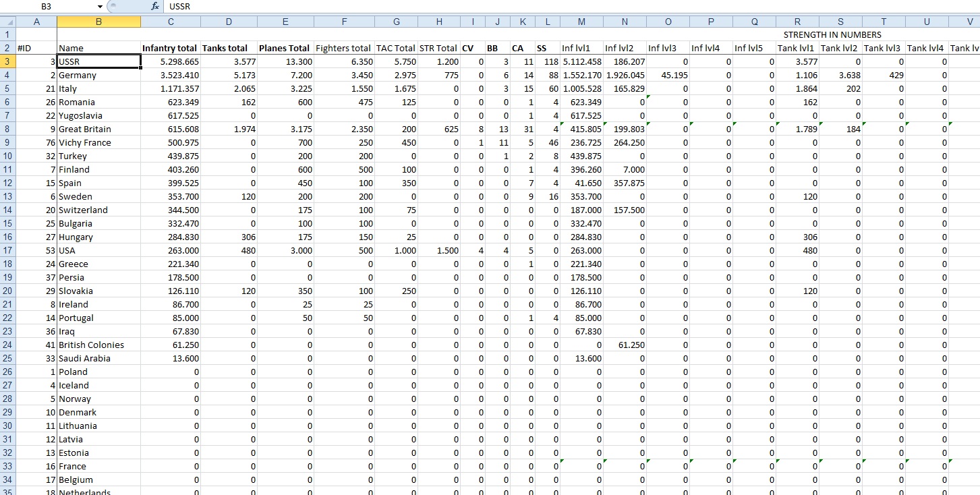Image resolution: width=980 pixels, height=495 pixels.
Task: Click the STR Total header cell
Action: coord(439,48)
